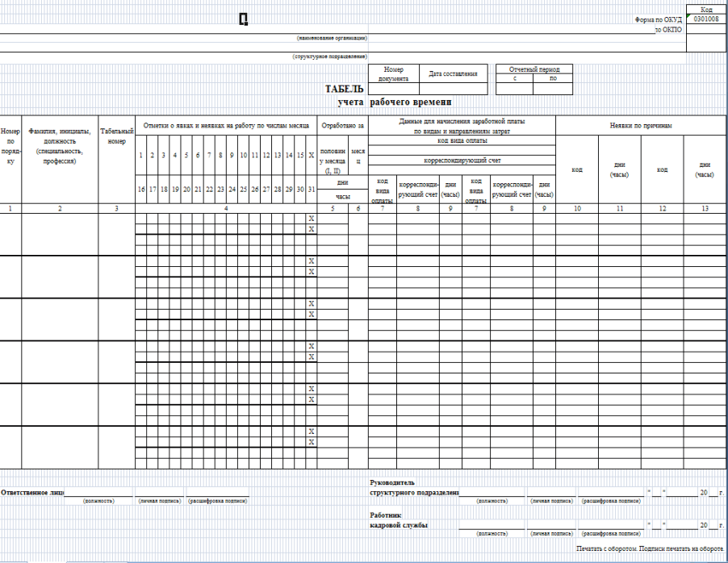Select the day 23 header cell
This screenshot has width=728, height=563.
click(220, 190)
